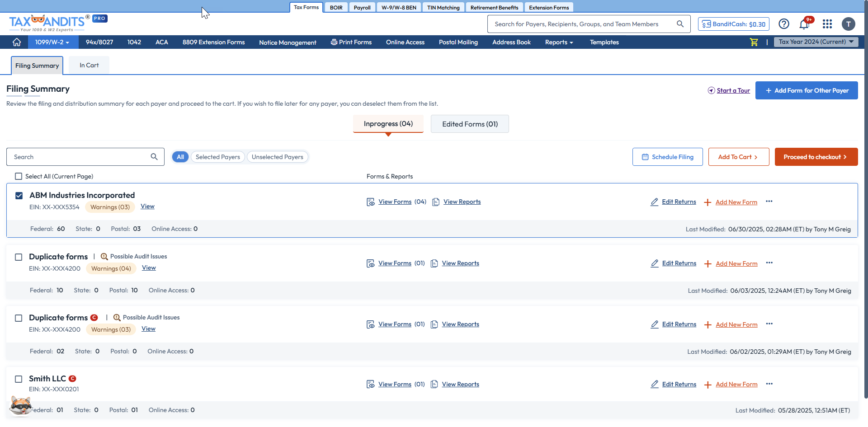This screenshot has width=868, height=427.
Task: Click plus icon for Smith LLC Add New Form
Action: [708, 385]
